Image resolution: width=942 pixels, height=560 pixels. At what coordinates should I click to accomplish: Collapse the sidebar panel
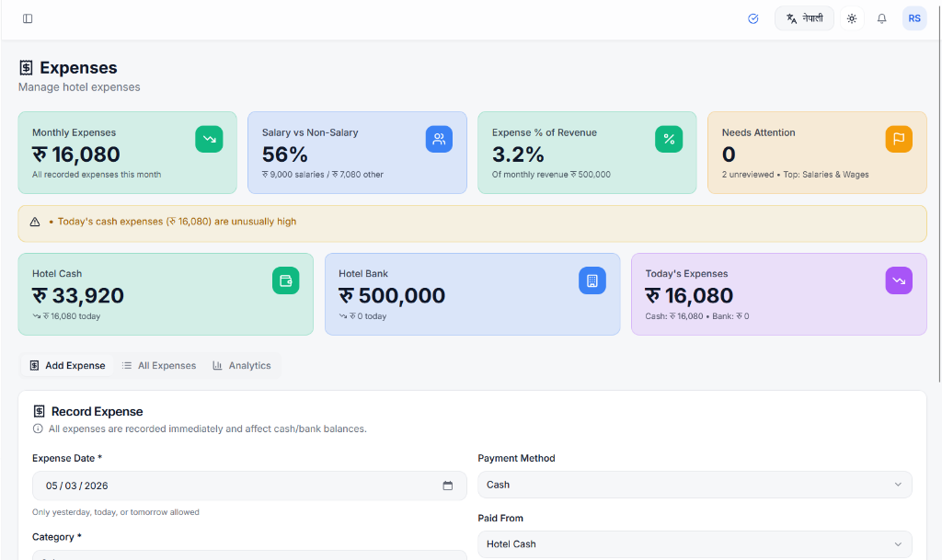point(28,17)
